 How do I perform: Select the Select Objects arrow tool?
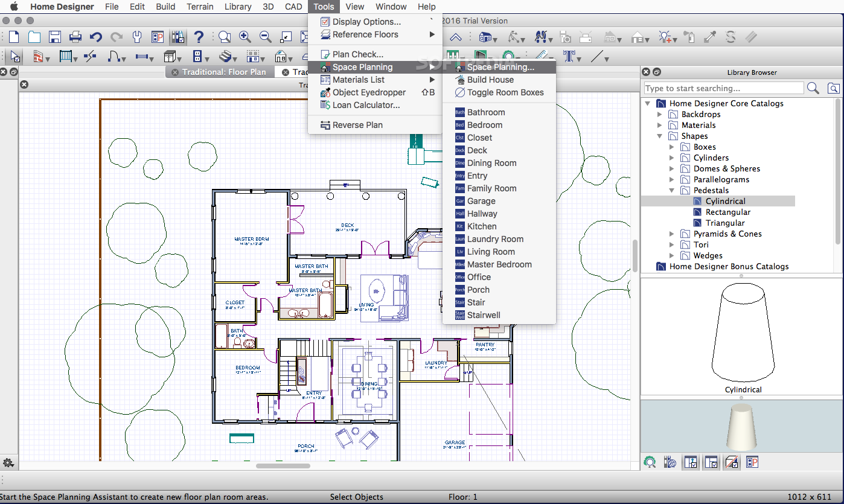(x=14, y=57)
